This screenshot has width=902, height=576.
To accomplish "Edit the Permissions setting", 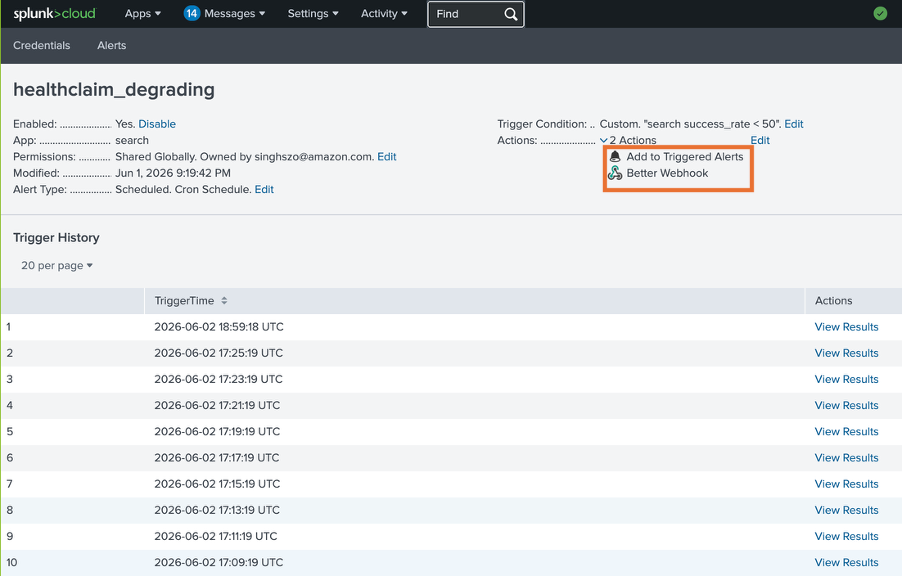I will (387, 157).
